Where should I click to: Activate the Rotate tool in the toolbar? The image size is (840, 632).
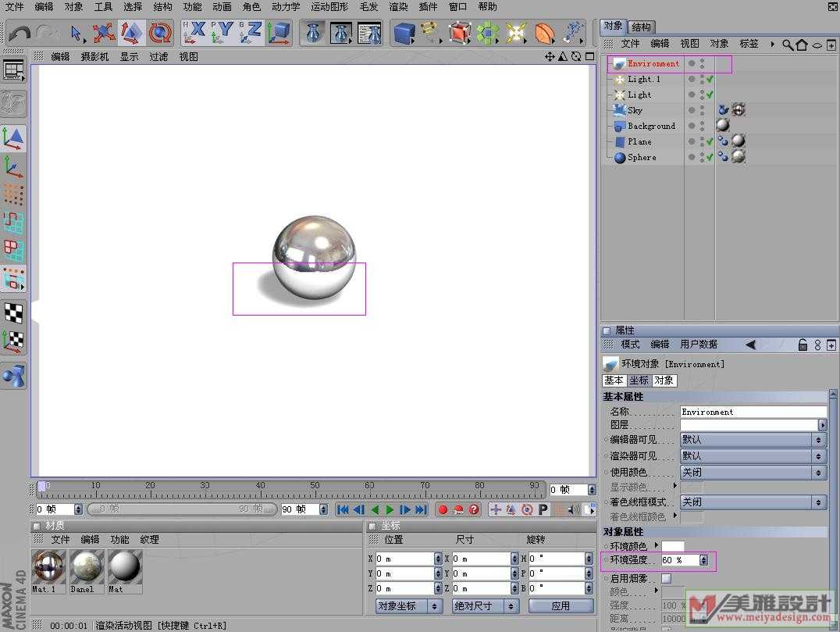(x=159, y=34)
